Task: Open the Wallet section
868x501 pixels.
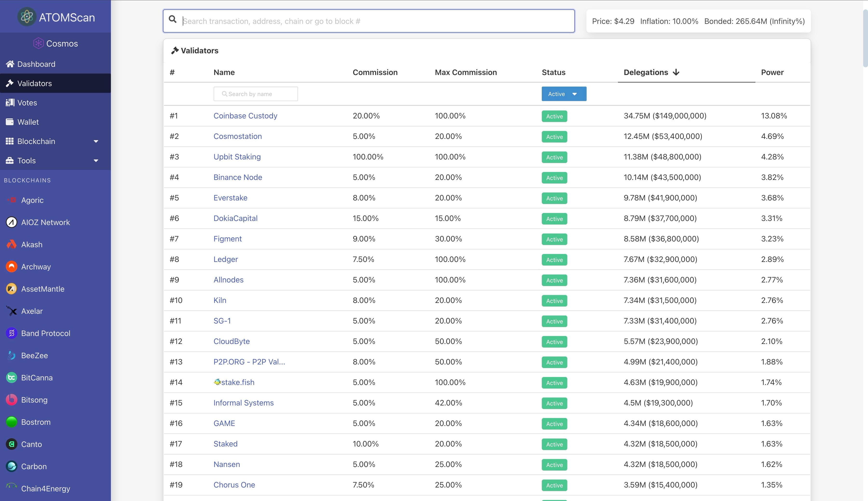Action: click(x=28, y=122)
